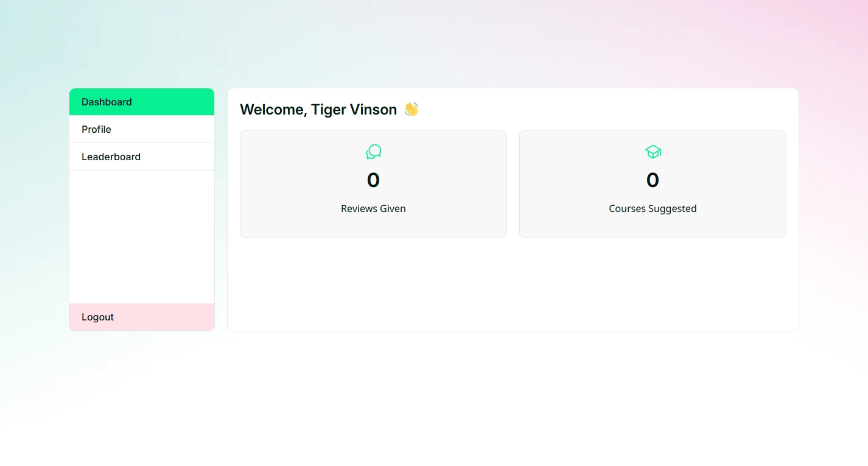
Task: Click blank white area below the stat cards
Action: [513, 283]
